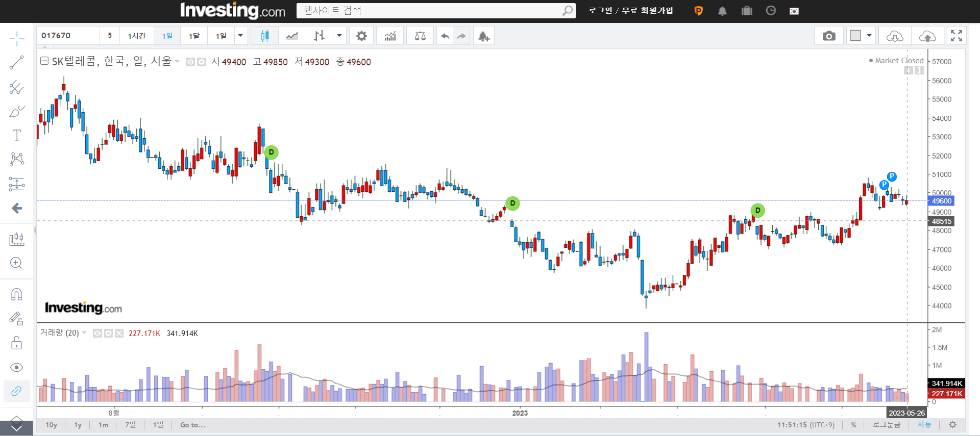Toggle hide all drawings eye icon
Viewport: 980px width, 436px height.
pyautogui.click(x=16, y=367)
